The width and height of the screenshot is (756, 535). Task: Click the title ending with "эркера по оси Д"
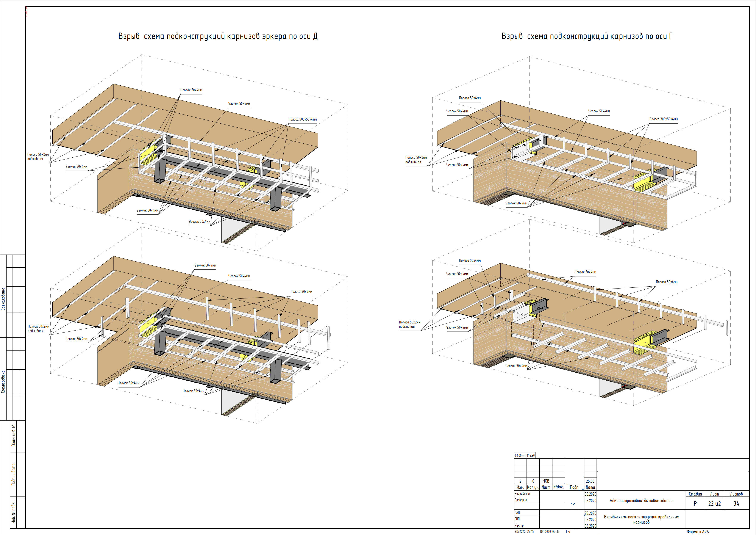[218, 36]
